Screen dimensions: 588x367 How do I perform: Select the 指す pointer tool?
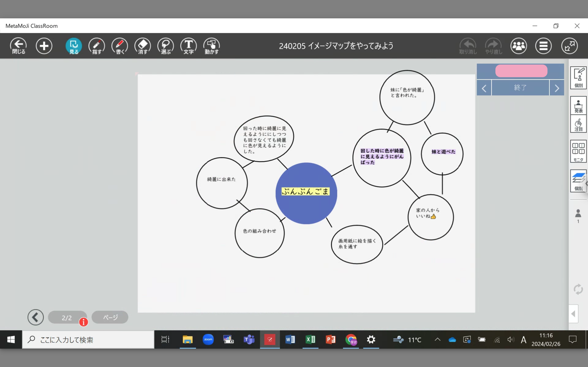tap(96, 46)
